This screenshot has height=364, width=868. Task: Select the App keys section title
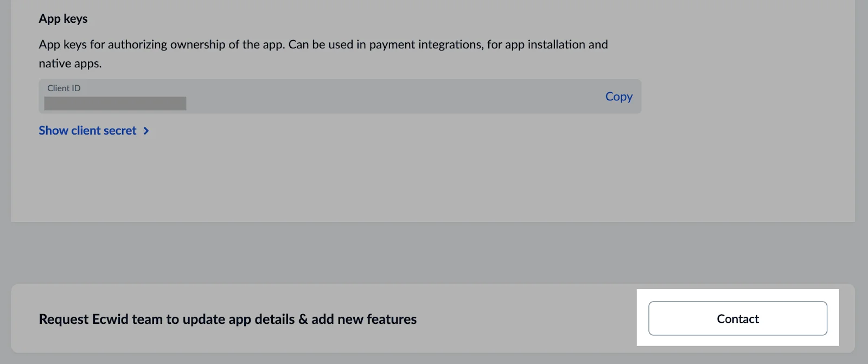coord(63,18)
